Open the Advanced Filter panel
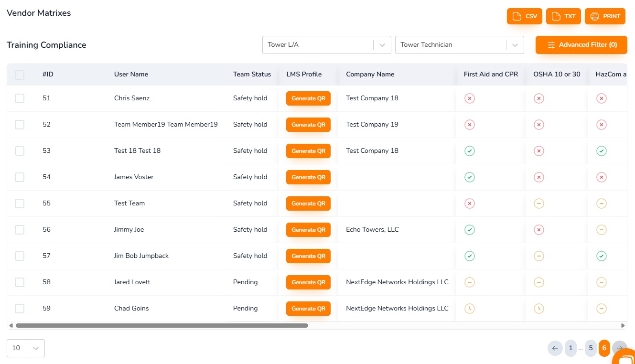This screenshot has width=635, height=364. coord(581,44)
